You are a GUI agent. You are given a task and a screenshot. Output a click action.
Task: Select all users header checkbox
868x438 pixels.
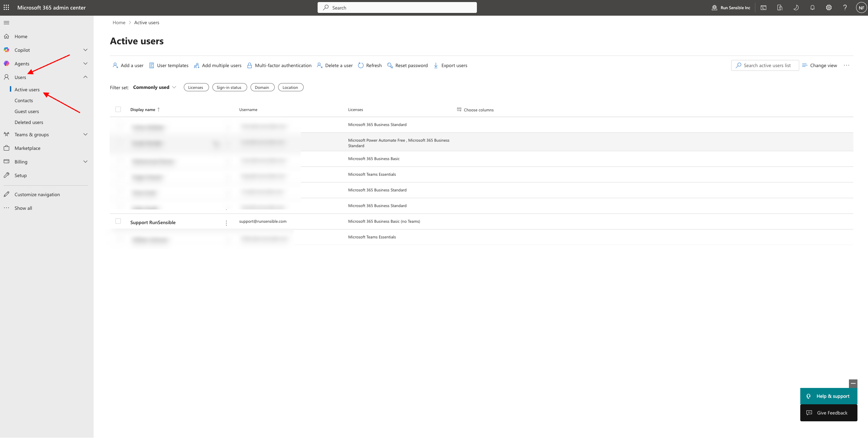coord(118,109)
